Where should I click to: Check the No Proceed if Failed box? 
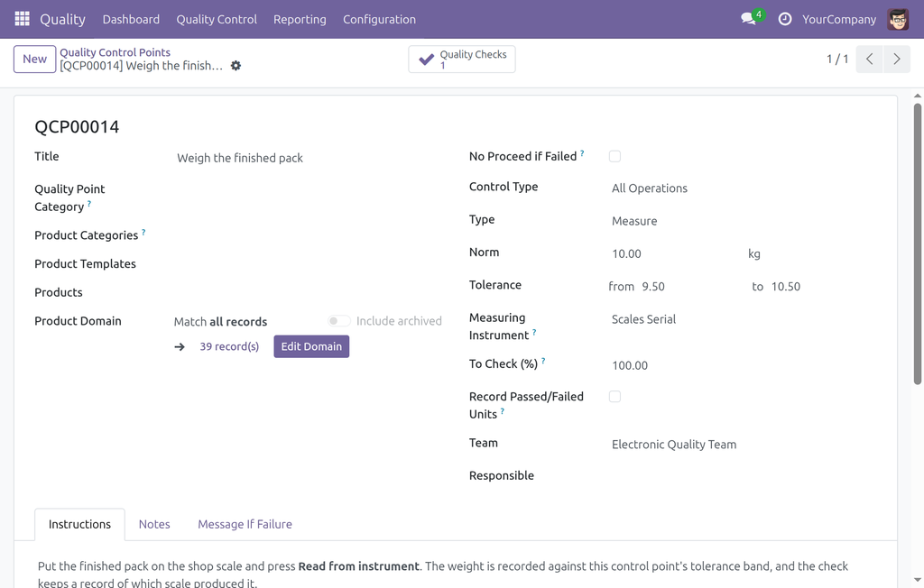tap(614, 156)
